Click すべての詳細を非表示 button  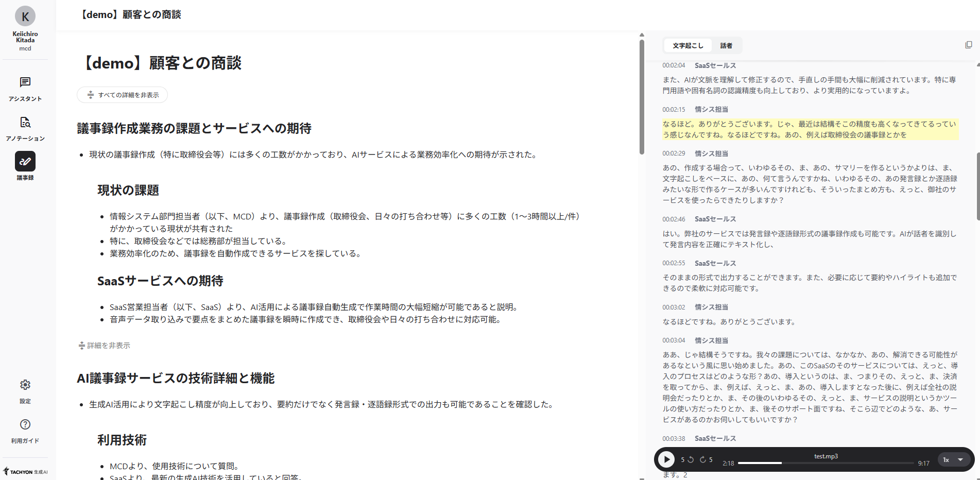[122, 95]
